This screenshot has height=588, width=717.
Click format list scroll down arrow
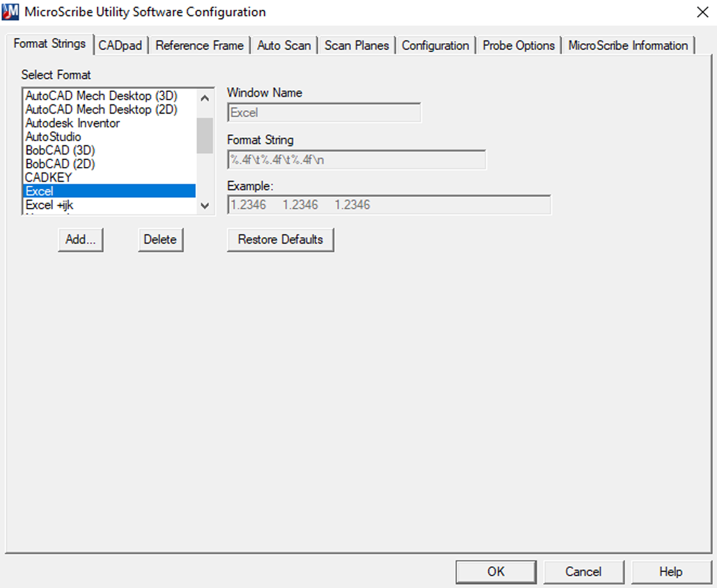tap(205, 206)
